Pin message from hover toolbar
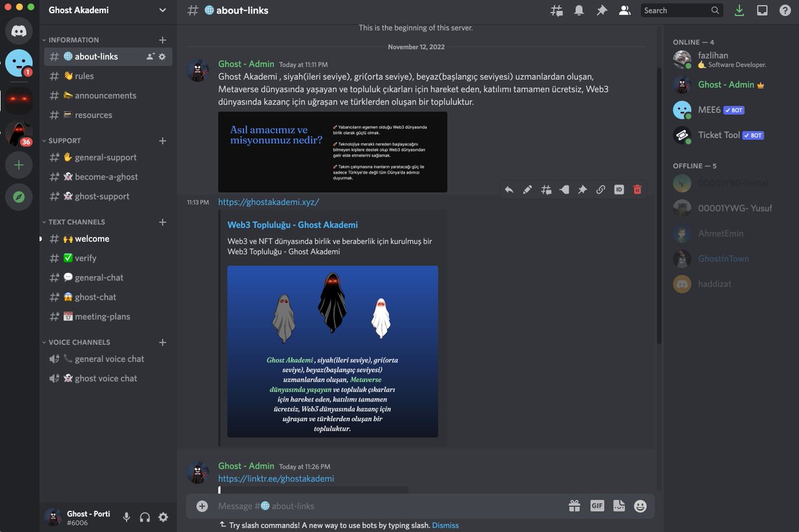The height and width of the screenshot is (532, 799). pyautogui.click(x=582, y=190)
